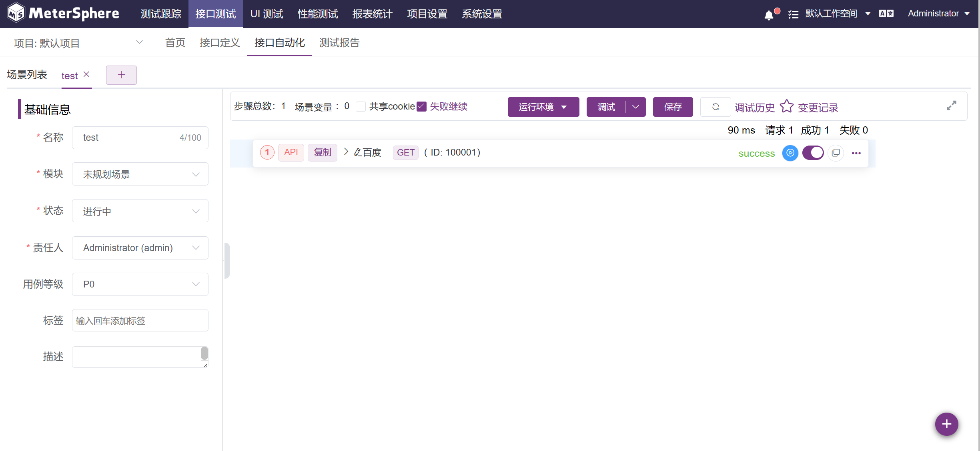Click the language switch icon

click(x=886, y=14)
